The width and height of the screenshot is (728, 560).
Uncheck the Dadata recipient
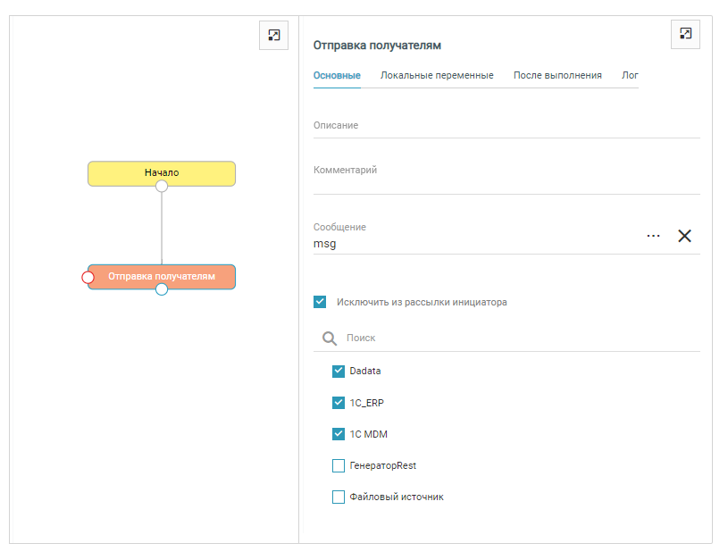[x=339, y=372]
